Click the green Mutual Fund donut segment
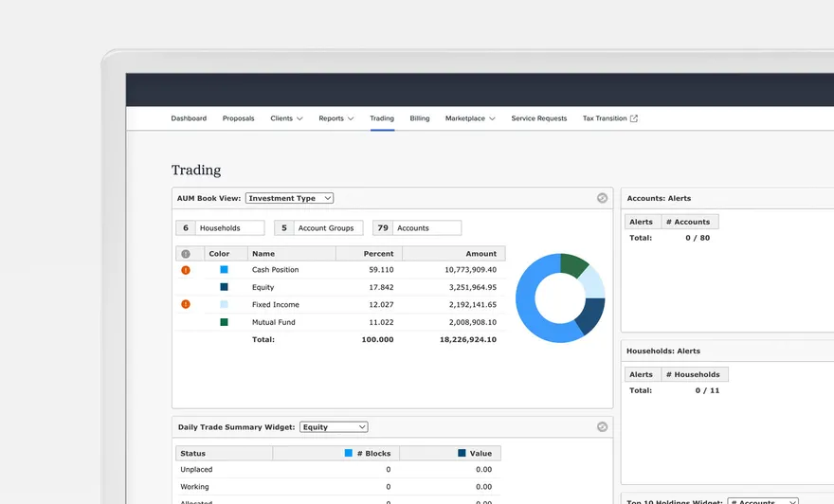The image size is (834, 504). click(572, 264)
